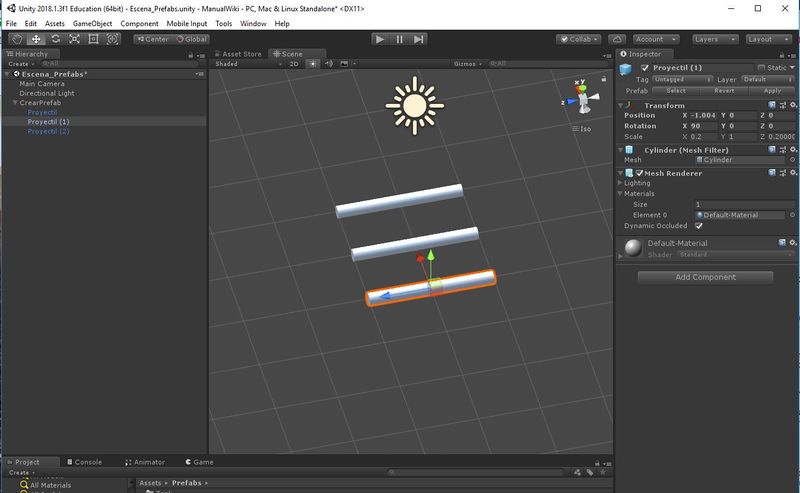The image size is (800, 493).
Task: Lock the scene gizmo rotation
Action: 604,79
